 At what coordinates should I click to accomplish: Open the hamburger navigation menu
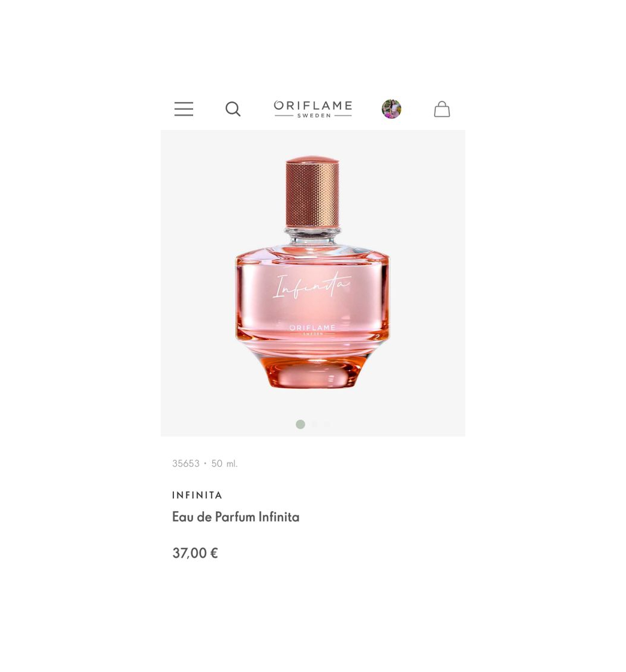coord(183,109)
